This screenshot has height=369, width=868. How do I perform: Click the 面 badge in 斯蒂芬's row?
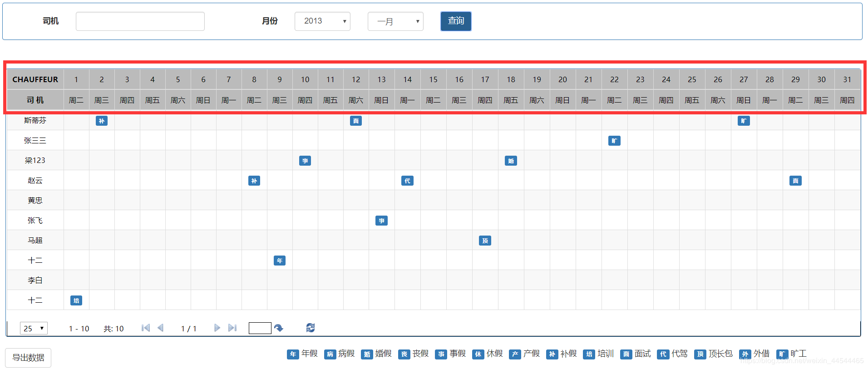tap(356, 121)
